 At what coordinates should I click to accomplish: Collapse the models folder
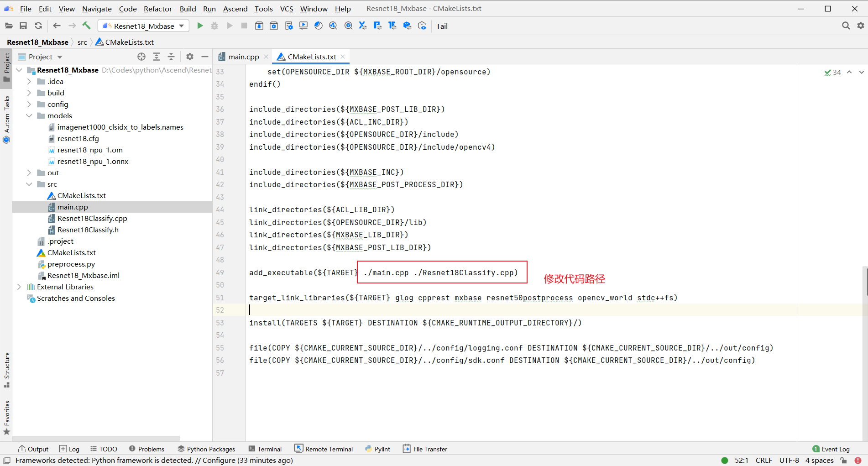pyautogui.click(x=29, y=115)
